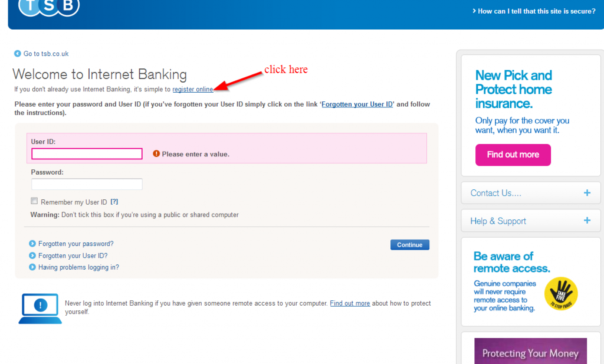Click inside the Password input field
The width and height of the screenshot is (604, 364).
pos(87,183)
